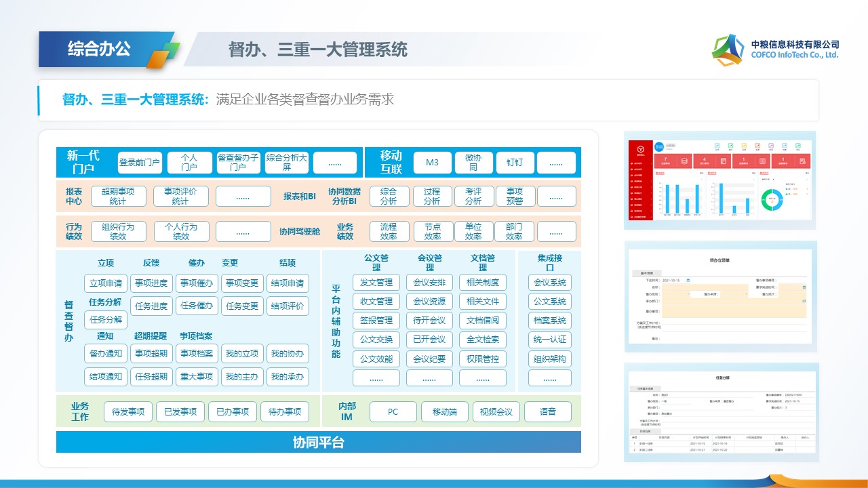Screen dimensions: 868x488
Task: Select the 综合办公 blue header tab
Action: [x=99, y=49]
